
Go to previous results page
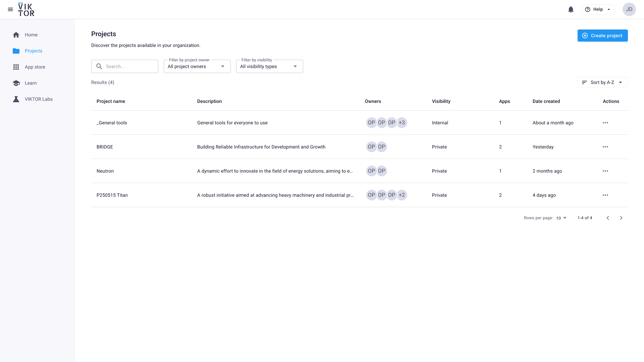click(608, 218)
